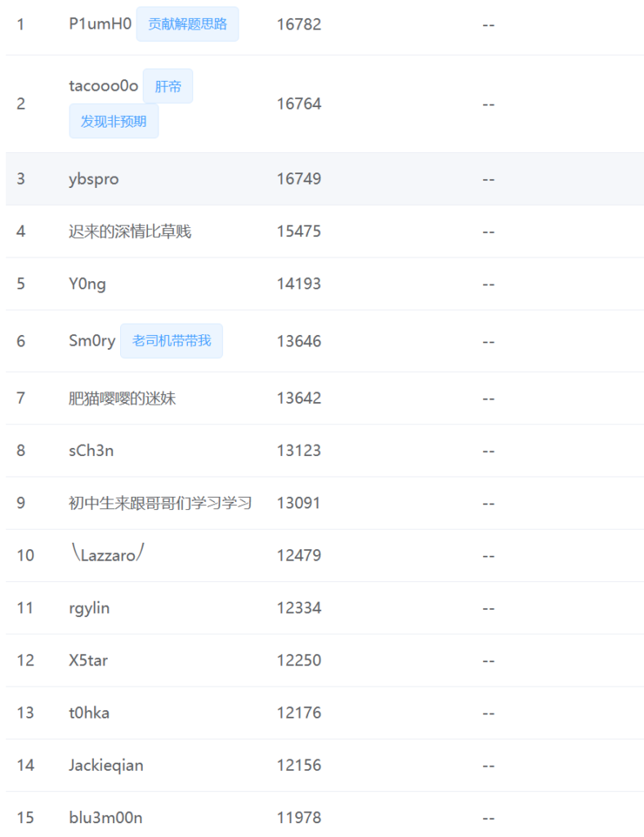Image resolution: width=644 pixels, height=837 pixels.
Task: Click the rgylin username
Action: point(89,607)
